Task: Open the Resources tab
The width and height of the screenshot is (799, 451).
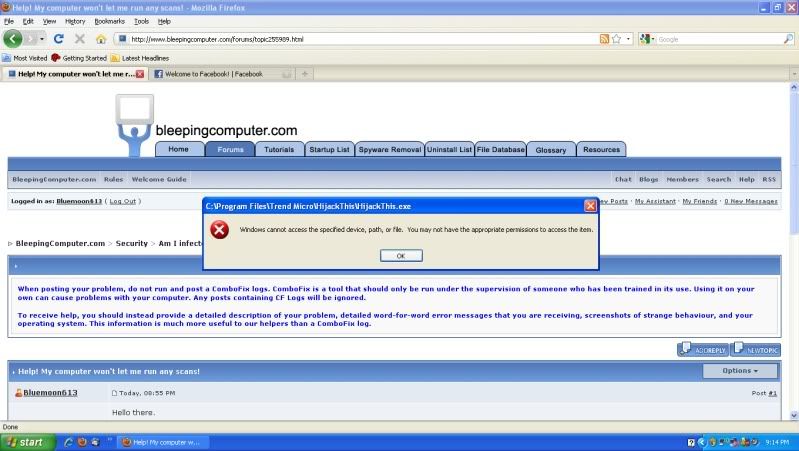Action: tap(601, 149)
